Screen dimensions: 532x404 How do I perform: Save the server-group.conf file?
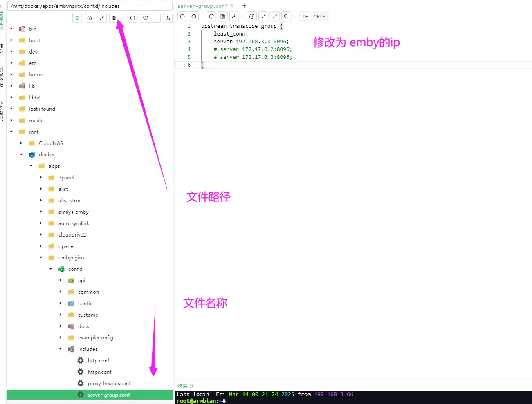click(x=222, y=16)
